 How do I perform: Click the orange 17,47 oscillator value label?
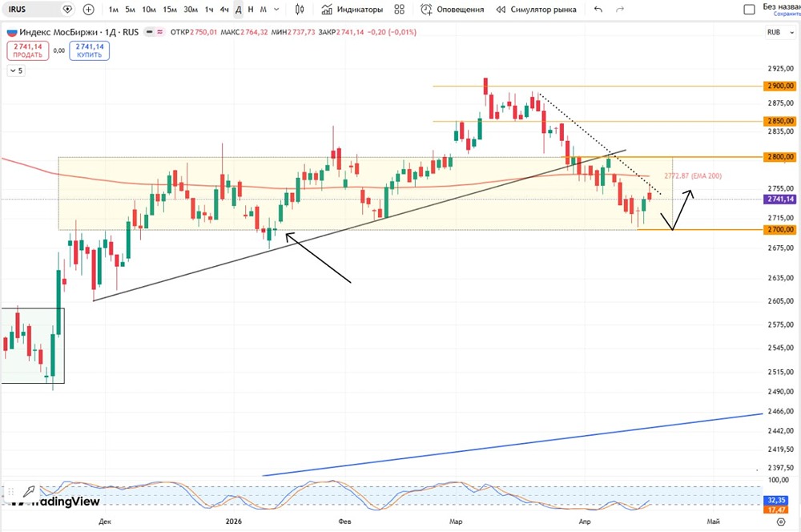775,510
